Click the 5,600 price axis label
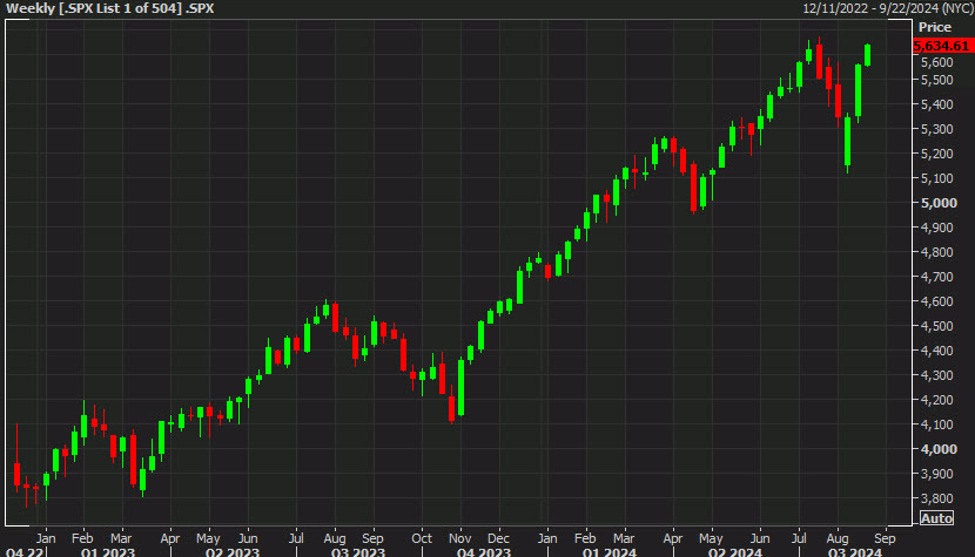 point(936,62)
